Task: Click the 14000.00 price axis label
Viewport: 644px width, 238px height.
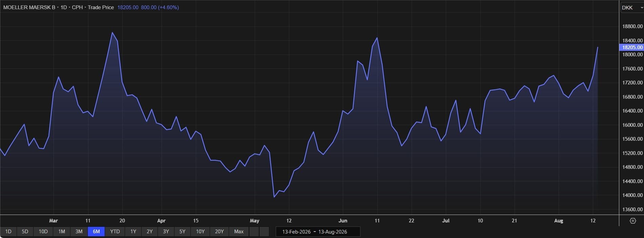Action: point(632,195)
